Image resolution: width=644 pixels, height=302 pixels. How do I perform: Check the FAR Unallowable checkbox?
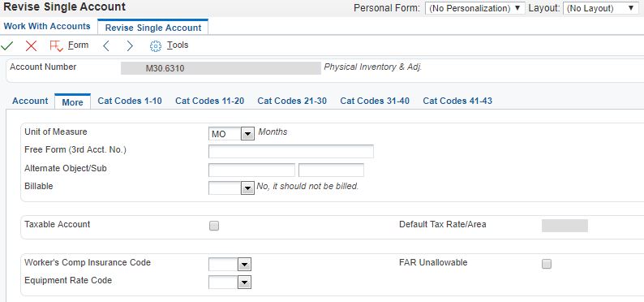(x=546, y=264)
